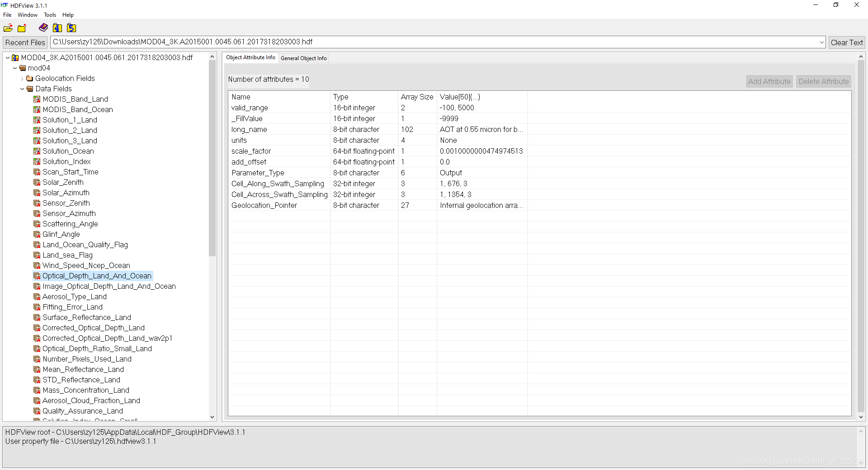Click the Recent Files button

25,42
